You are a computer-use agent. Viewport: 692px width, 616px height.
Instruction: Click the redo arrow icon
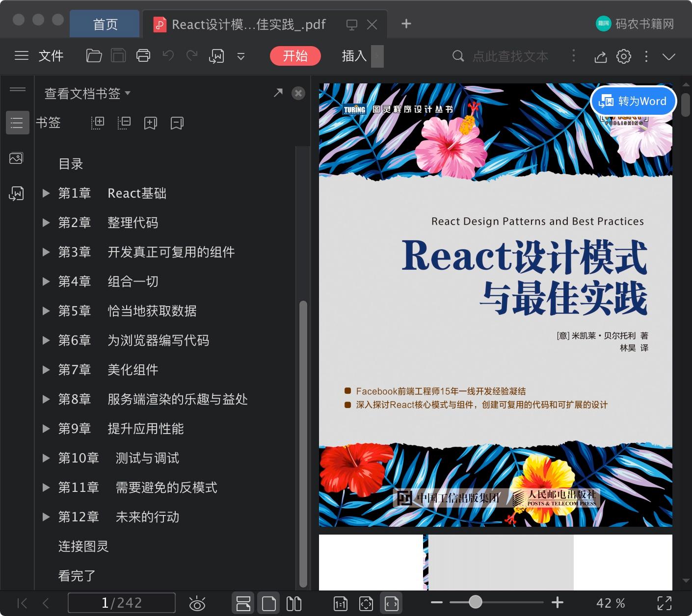[192, 56]
